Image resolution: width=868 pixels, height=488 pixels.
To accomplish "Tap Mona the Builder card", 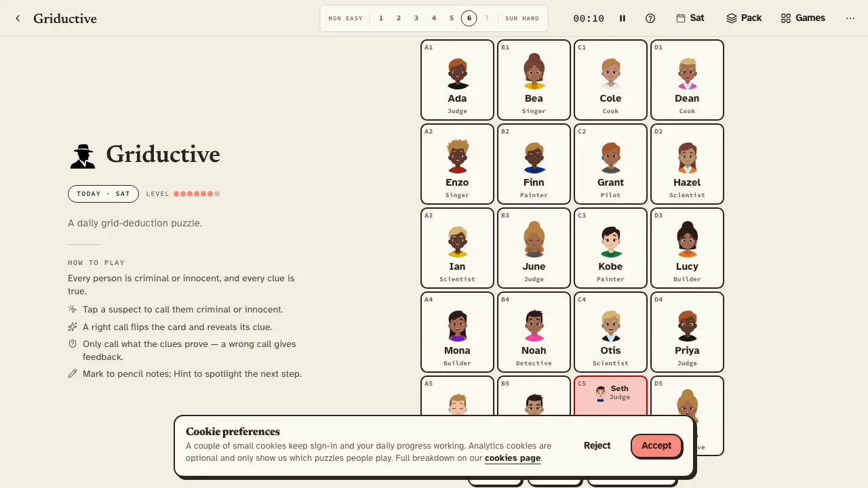I will point(457,332).
